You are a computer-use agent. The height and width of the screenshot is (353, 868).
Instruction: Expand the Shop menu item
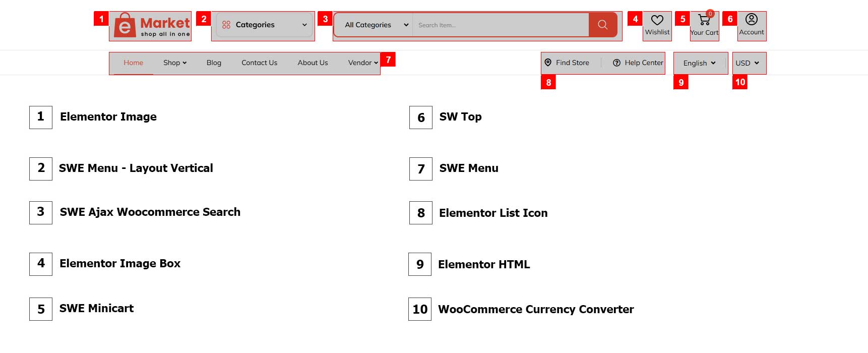(x=175, y=63)
